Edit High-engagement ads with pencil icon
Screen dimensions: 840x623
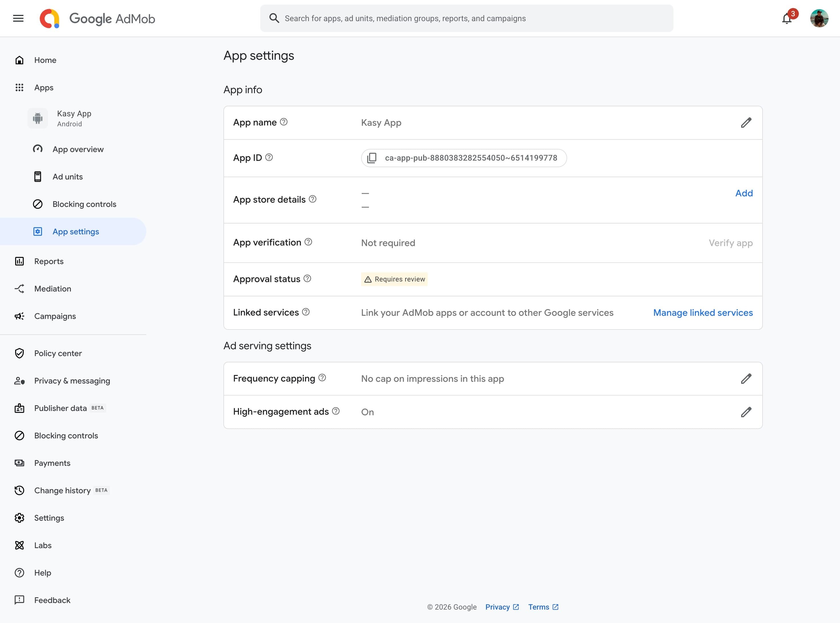tap(746, 412)
